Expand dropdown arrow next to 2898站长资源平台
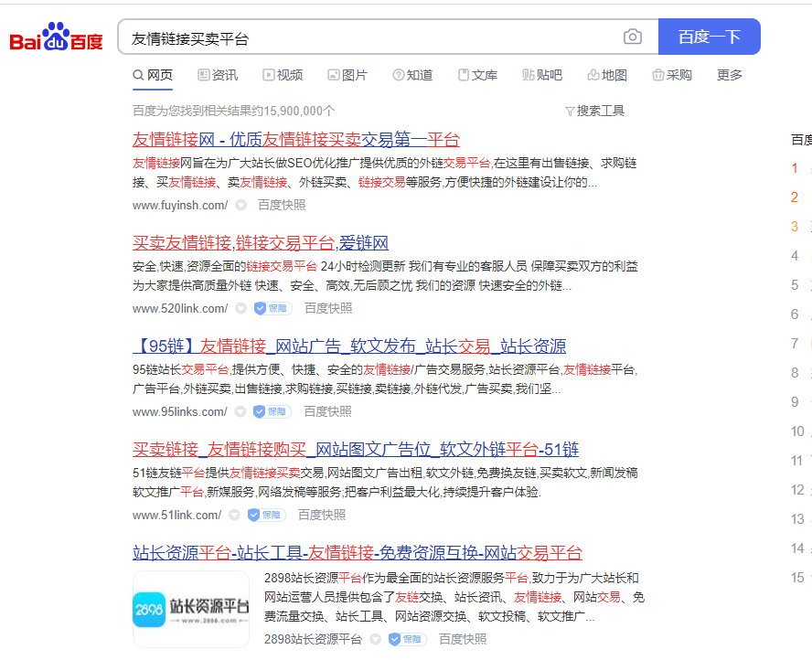This screenshot has height=660, width=812. [x=375, y=639]
